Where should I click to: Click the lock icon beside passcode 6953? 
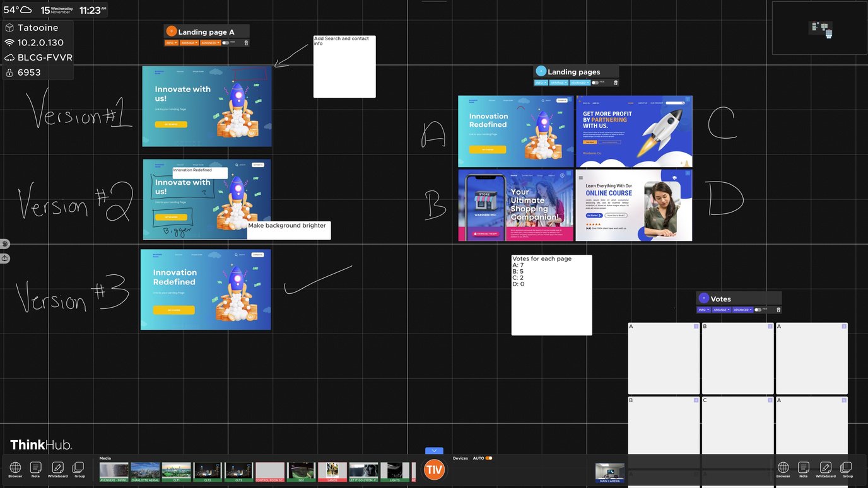(9, 72)
